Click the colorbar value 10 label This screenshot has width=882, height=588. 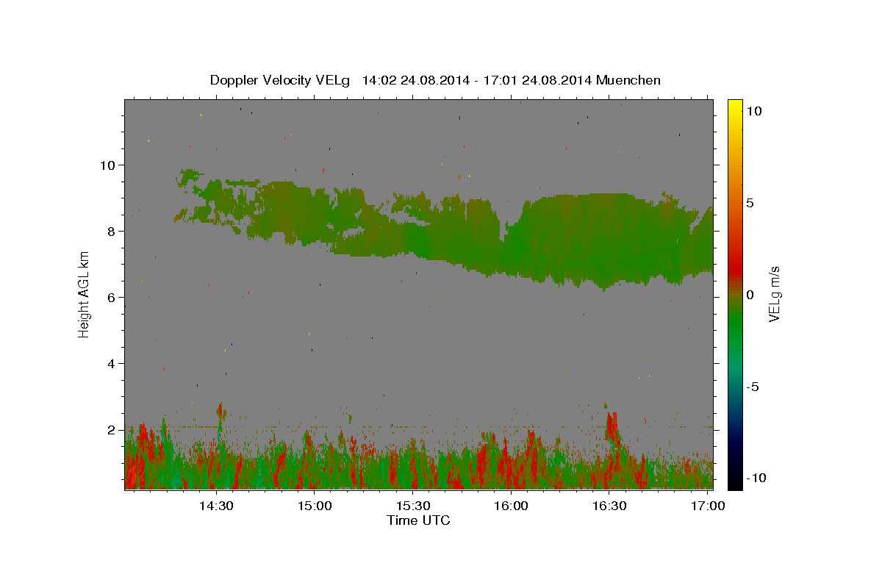[753, 111]
